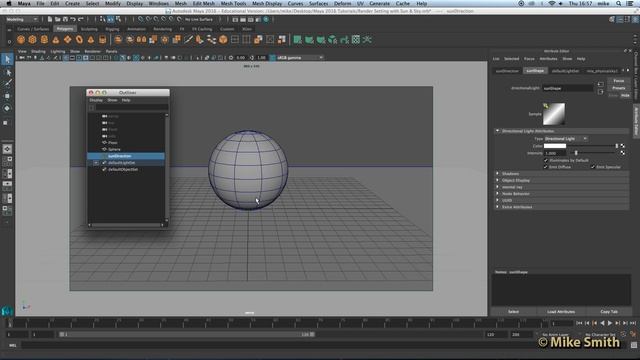Click the Presets button
Screen dimensions: 640x360
[x=618, y=88]
